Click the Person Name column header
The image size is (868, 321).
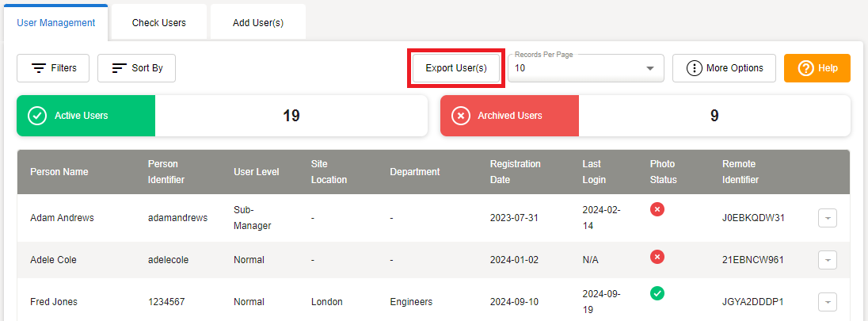(59, 172)
